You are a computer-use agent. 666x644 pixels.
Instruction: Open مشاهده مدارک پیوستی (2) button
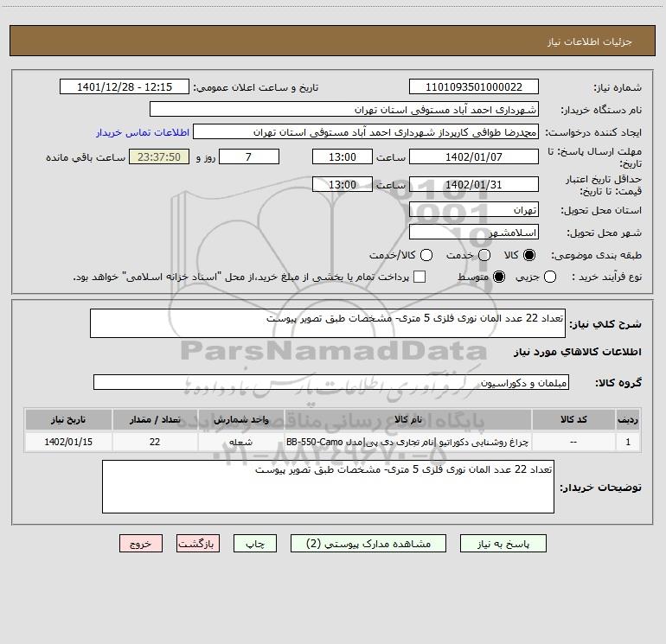point(368,544)
